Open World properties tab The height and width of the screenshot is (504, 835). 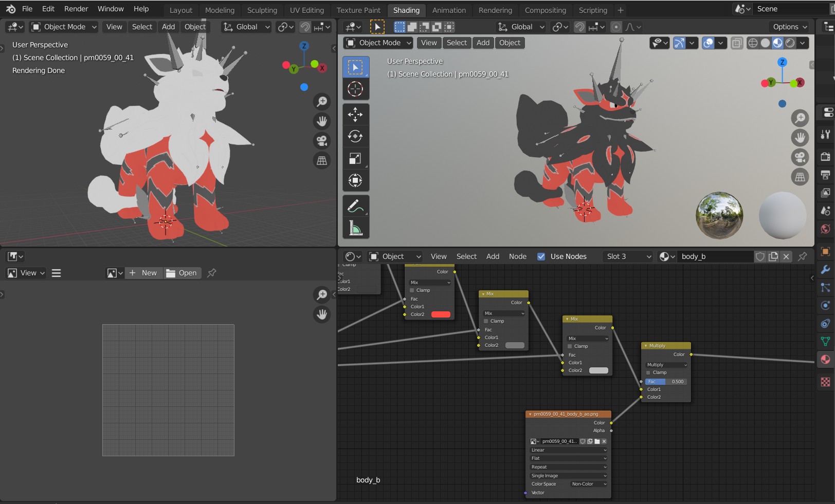coord(825,229)
